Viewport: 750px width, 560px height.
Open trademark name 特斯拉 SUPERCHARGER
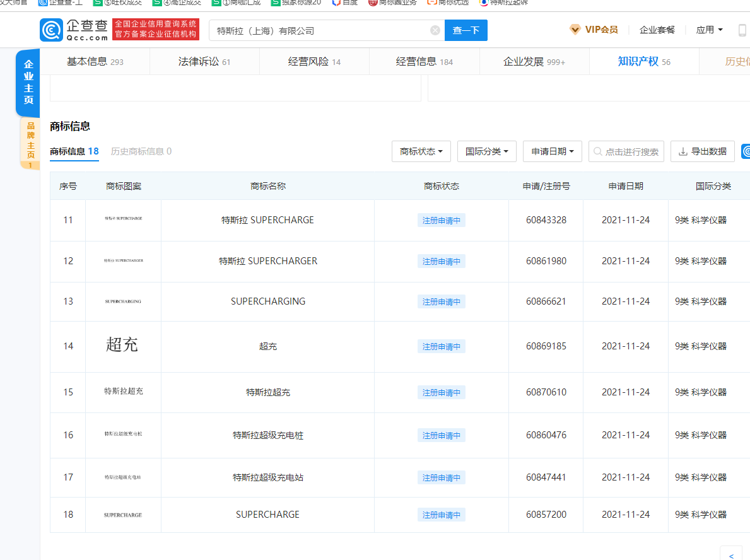268,261
